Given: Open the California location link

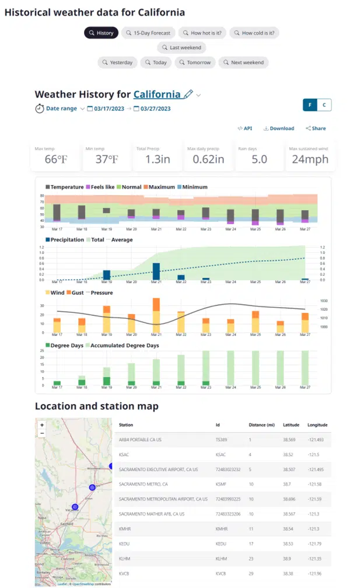Looking at the screenshot, I should point(157,95).
